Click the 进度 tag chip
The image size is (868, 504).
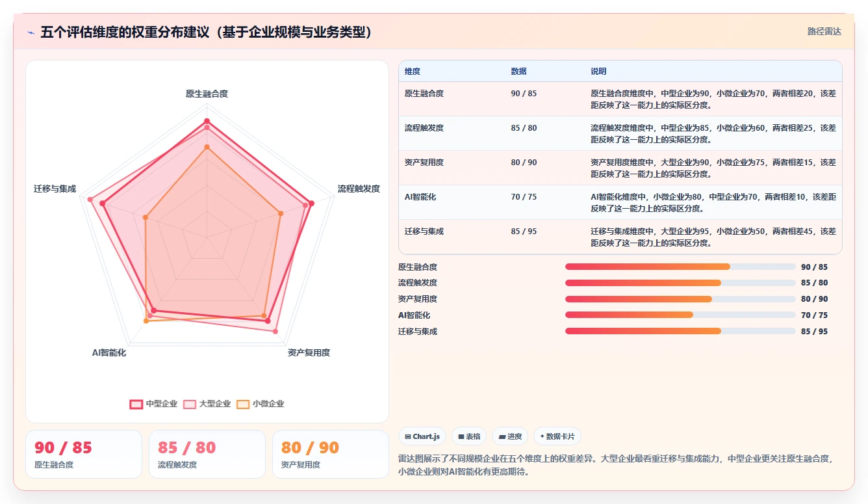(x=510, y=436)
